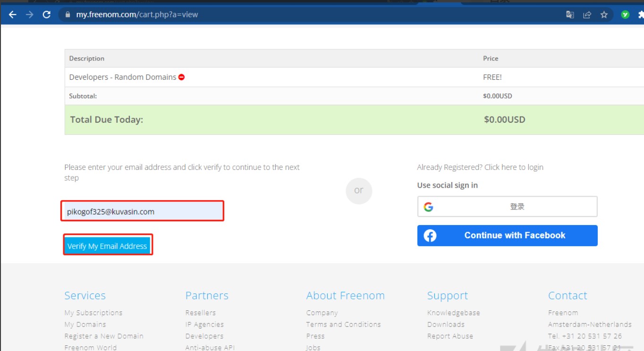Open Jobs footer link
Viewport: 644px width, 351px height.
pyautogui.click(x=313, y=348)
